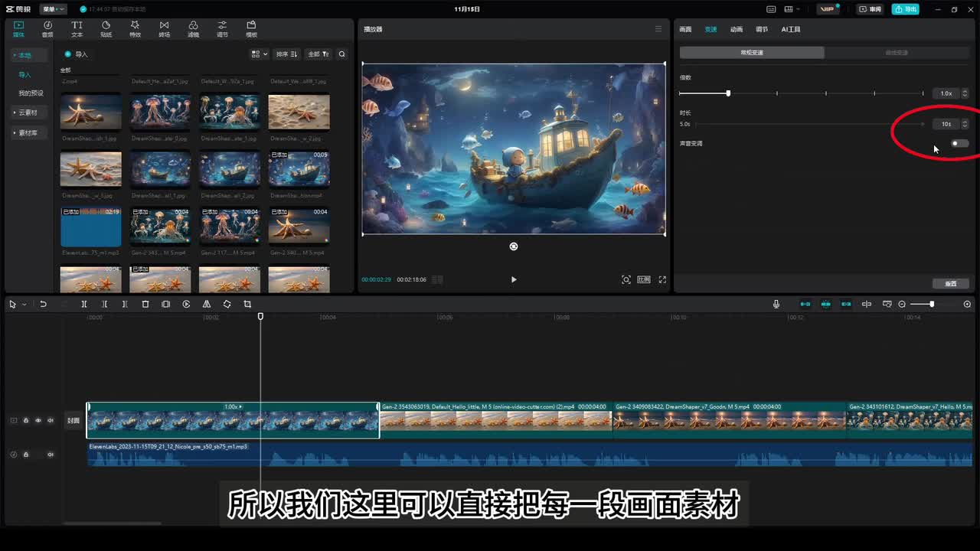Click the 倍数 speed multiplier slider handle

pyautogui.click(x=728, y=93)
